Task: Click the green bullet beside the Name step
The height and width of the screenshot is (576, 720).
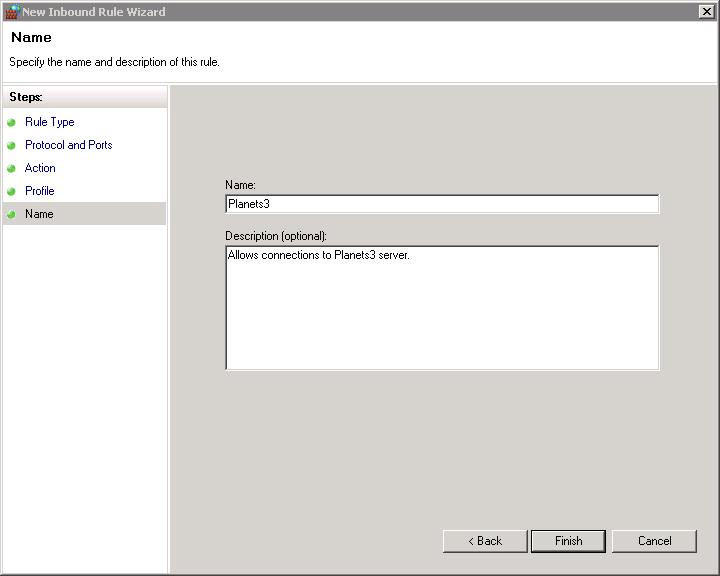Action: [12, 214]
